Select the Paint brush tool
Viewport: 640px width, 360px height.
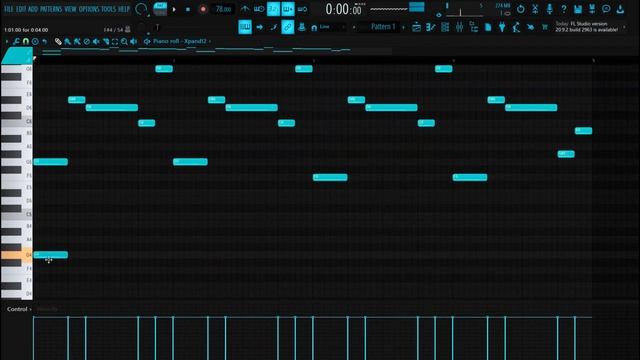click(x=68, y=41)
